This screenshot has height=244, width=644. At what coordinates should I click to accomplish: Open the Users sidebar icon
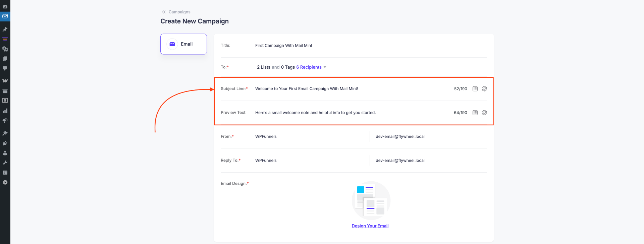[5, 153]
